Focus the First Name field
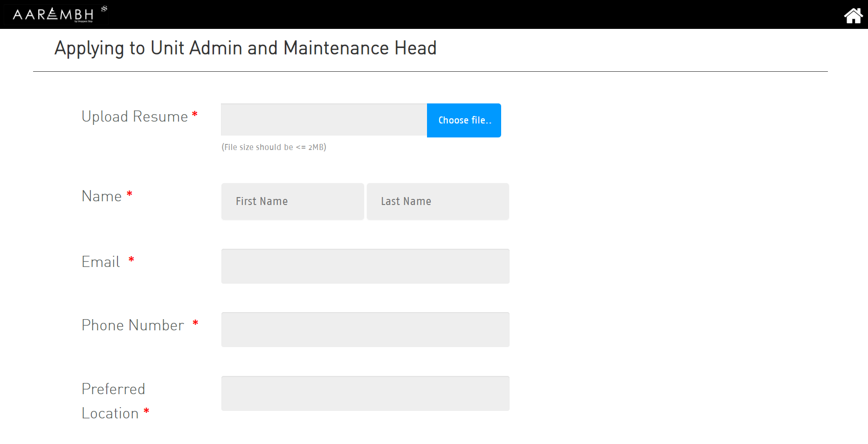The width and height of the screenshot is (868, 444). [x=292, y=201]
